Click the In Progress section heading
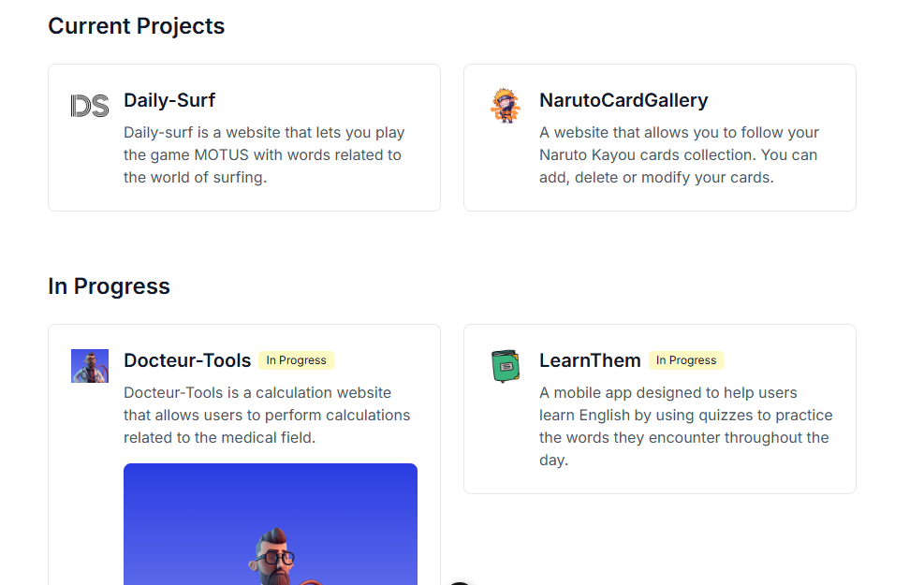Viewport: 924px width, 585px height. click(109, 286)
